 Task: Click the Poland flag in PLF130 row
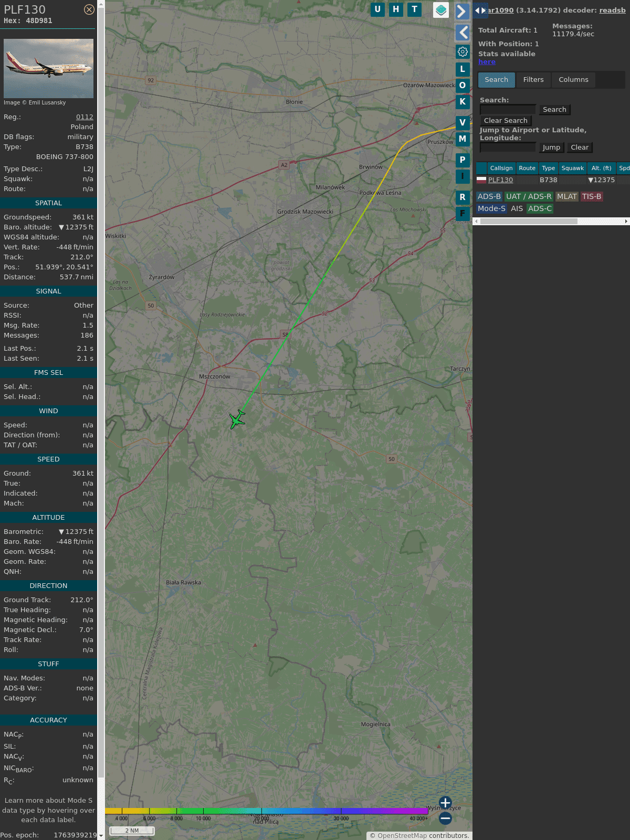point(481,180)
